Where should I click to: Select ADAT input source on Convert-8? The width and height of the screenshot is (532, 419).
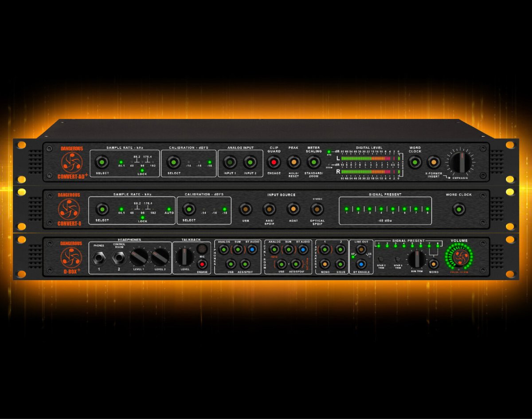[x=293, y=209]
